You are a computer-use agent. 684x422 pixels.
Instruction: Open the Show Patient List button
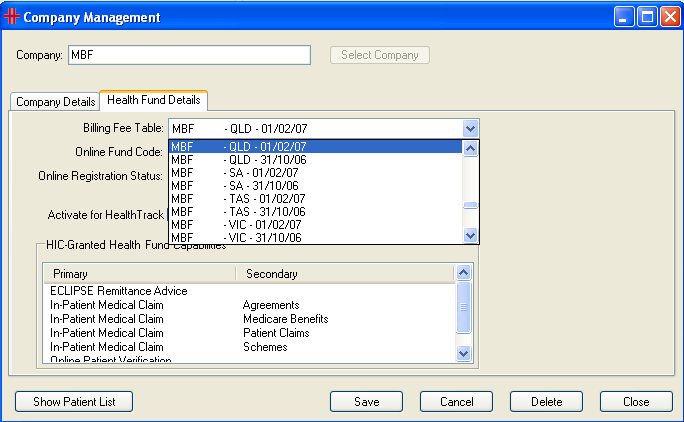(74, 401)
